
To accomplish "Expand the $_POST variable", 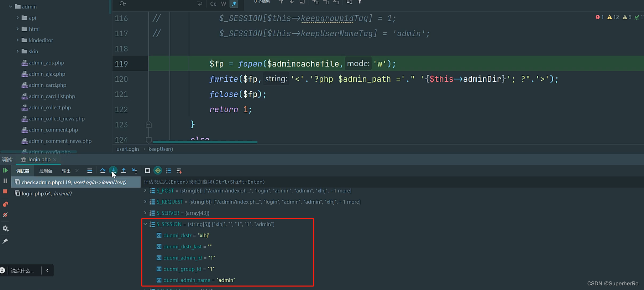I will pos(145,190).
